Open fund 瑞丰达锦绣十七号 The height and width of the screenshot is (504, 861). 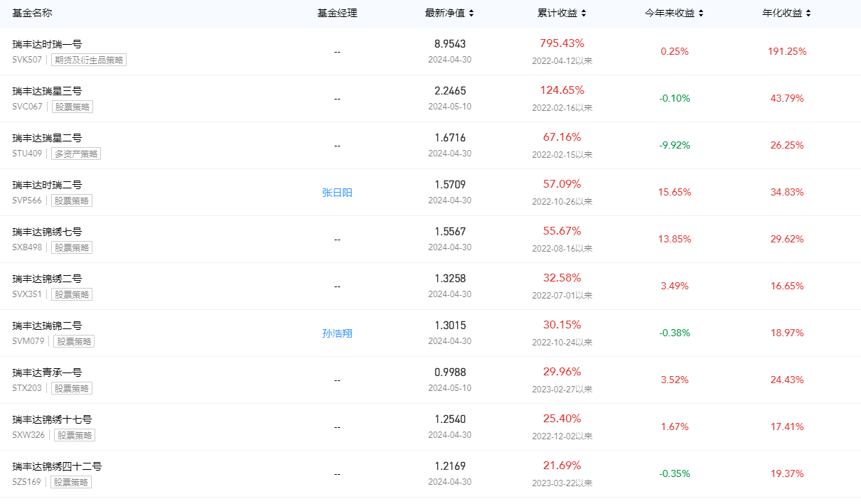[x=52, y=419]
